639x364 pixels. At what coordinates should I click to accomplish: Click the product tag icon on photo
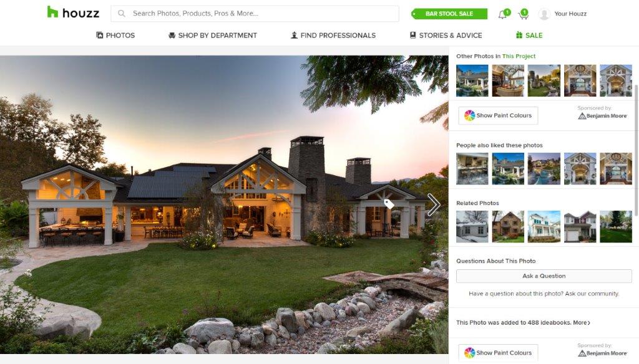[x=389, y=204]
